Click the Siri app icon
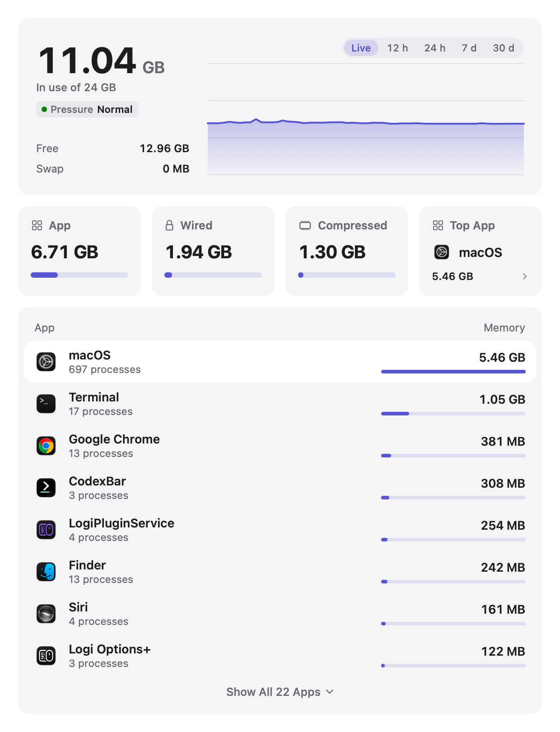560x732 pixels. pos(46,614)
